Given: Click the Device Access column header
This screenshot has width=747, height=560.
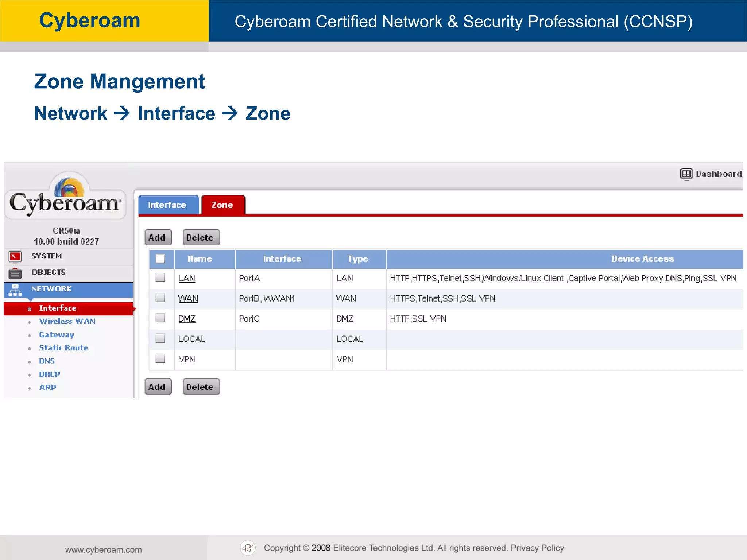Looking at the screenshot, I should pos(565,259).
